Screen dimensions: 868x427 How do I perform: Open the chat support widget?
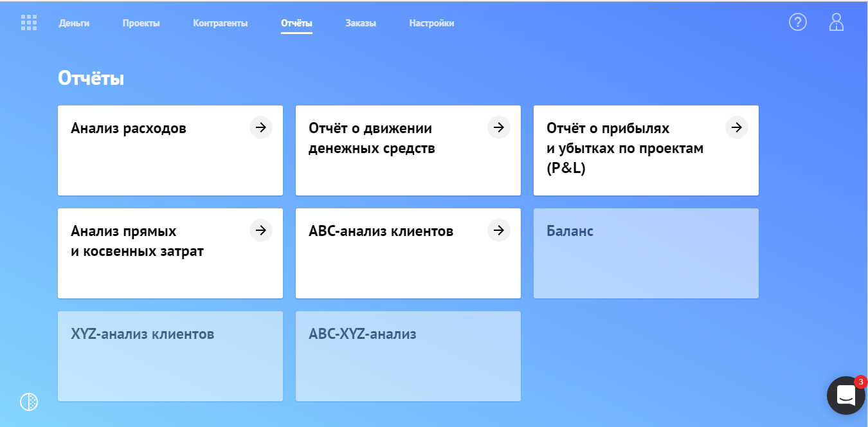click(845, 395)
